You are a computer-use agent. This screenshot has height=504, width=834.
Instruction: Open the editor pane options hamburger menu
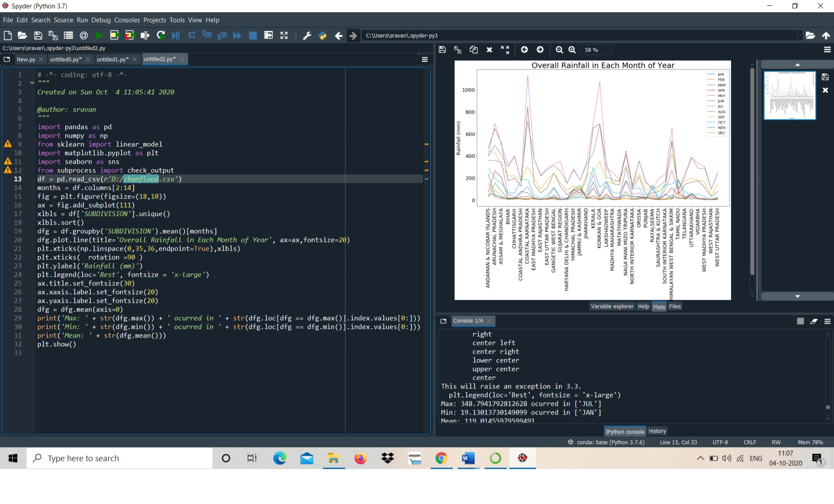pos(425,60)
